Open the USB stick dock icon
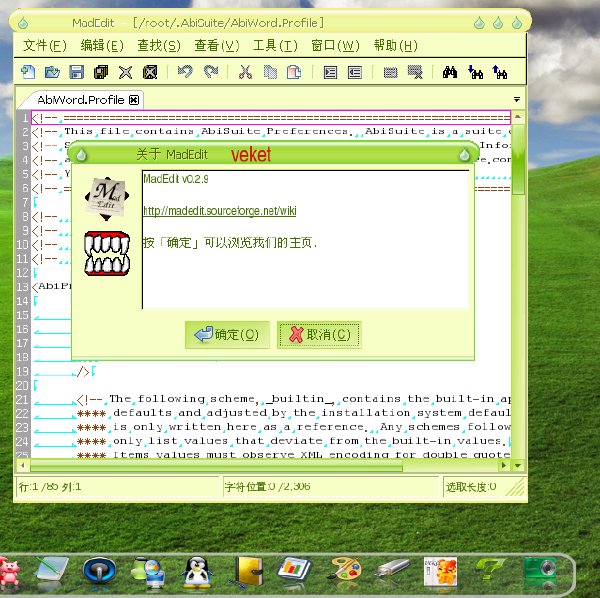 [392, 568]
